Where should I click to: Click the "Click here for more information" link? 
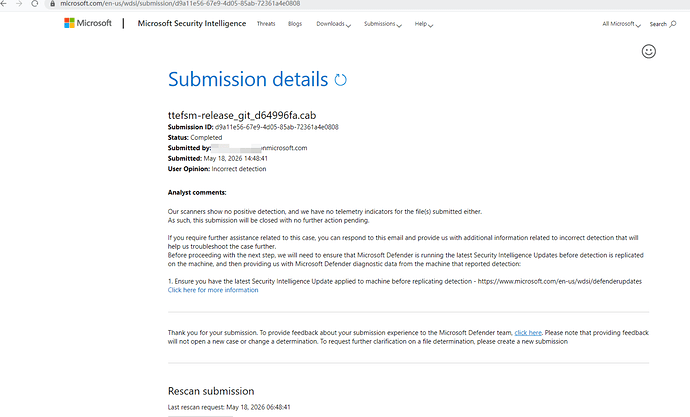coord(213,290)
